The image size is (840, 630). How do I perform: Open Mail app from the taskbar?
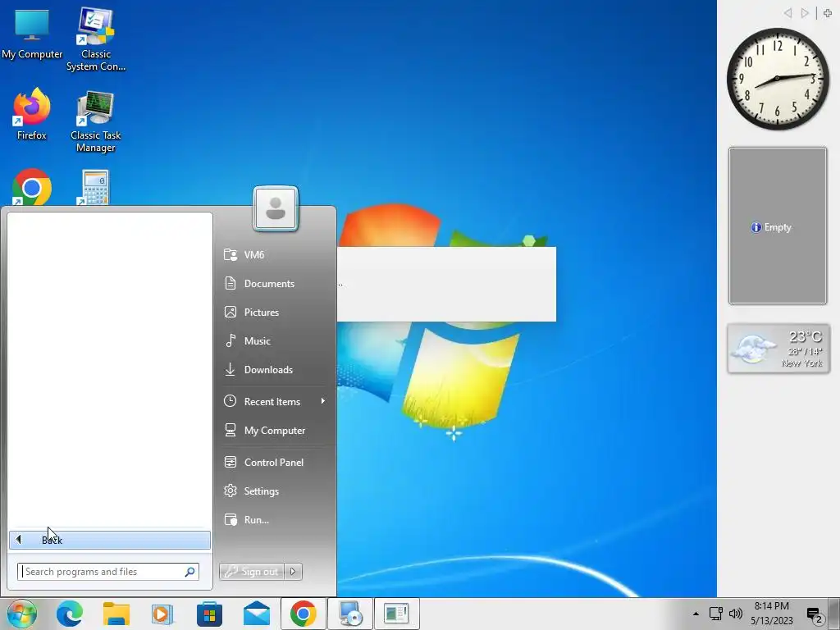(x=257, y=614)
